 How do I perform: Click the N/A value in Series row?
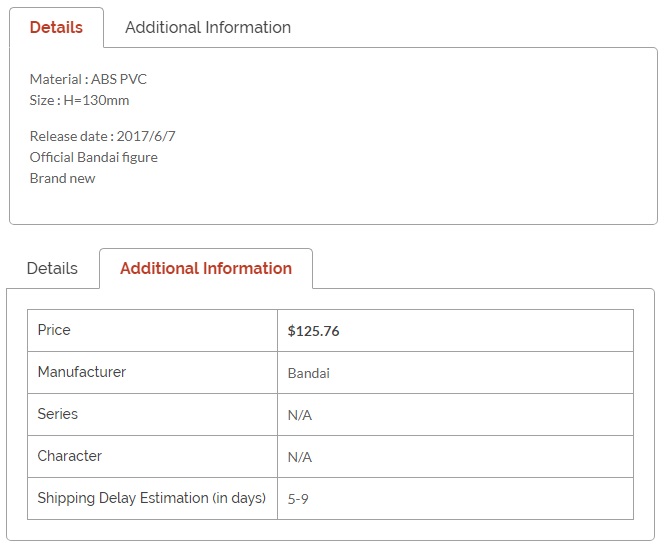pos(300,415)
